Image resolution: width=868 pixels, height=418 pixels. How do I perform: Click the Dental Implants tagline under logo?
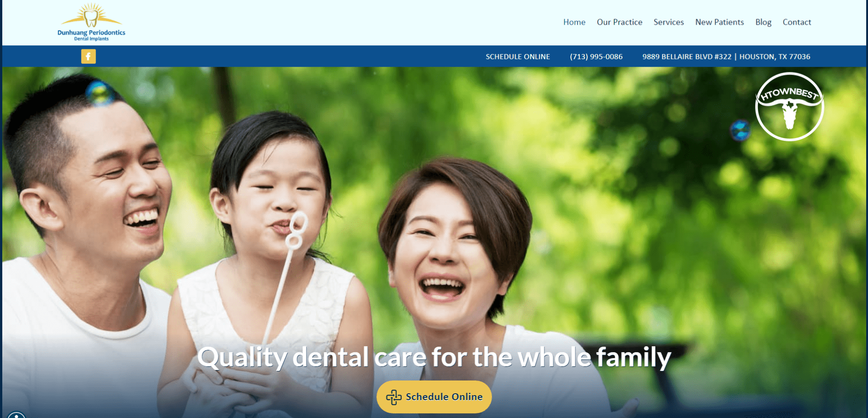pos(91,39)
